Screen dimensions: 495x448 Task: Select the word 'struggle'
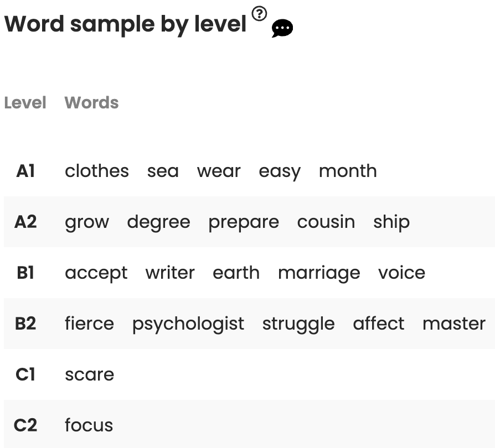click(x=298, y=324)
